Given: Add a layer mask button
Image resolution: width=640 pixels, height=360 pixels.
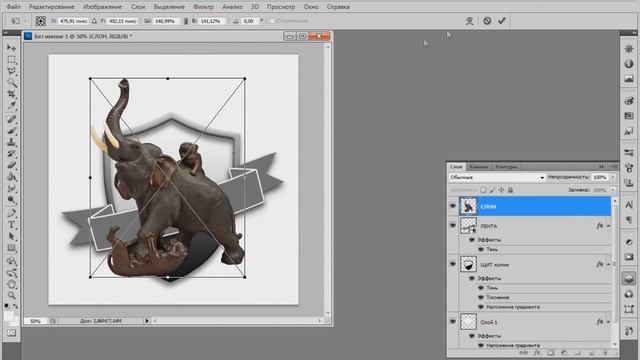Looking at the screenshot, I should coord(551,353).
